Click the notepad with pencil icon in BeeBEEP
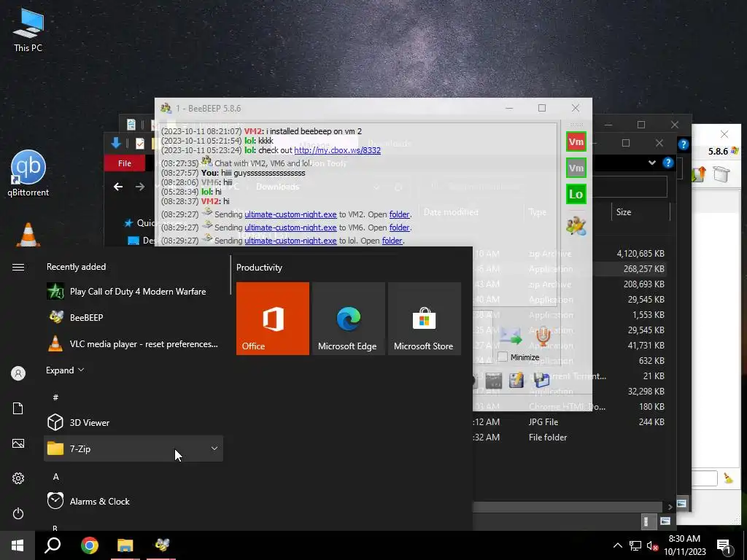 [x=516, y=380]
